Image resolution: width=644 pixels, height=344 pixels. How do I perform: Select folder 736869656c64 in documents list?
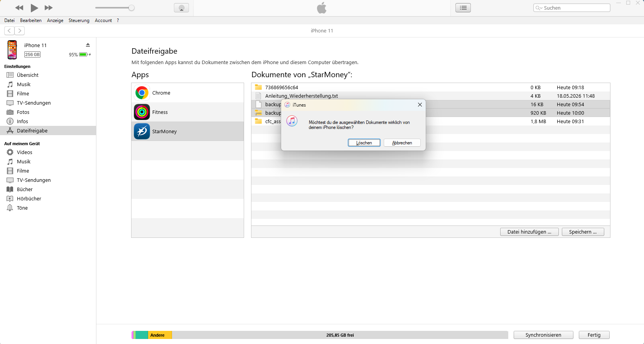point(430,87)
